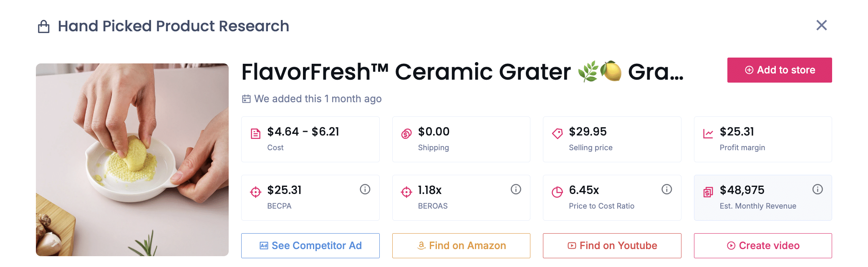This screenshot has width=868, height=267.
Task: Click the Est. Monthly Revenue info icon
Action: click(x=818, y=189)
